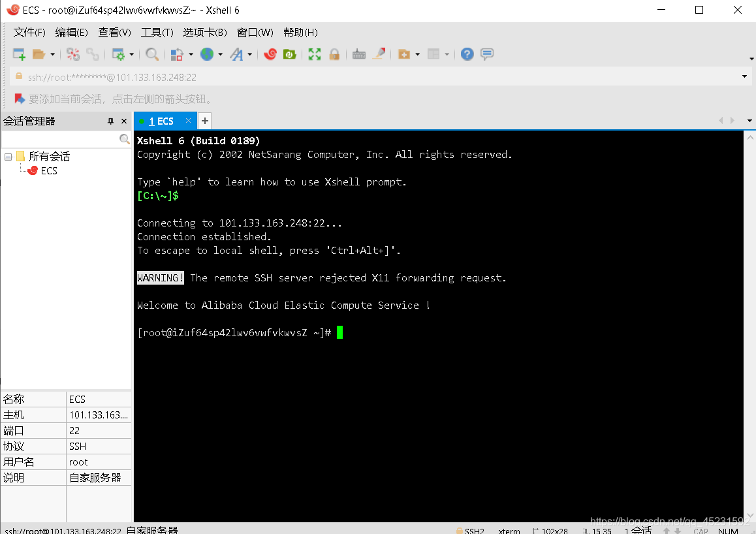
Task: Click the session manager search magnifier icon
Action: coord(125,139)
